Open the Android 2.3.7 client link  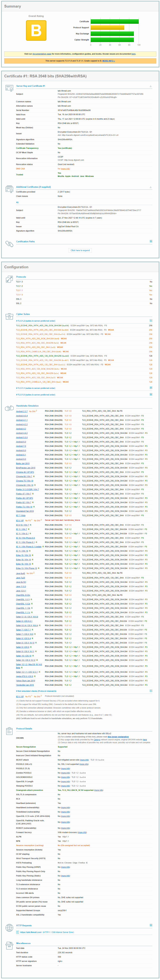pyautogui.click(x=22, y=412)
